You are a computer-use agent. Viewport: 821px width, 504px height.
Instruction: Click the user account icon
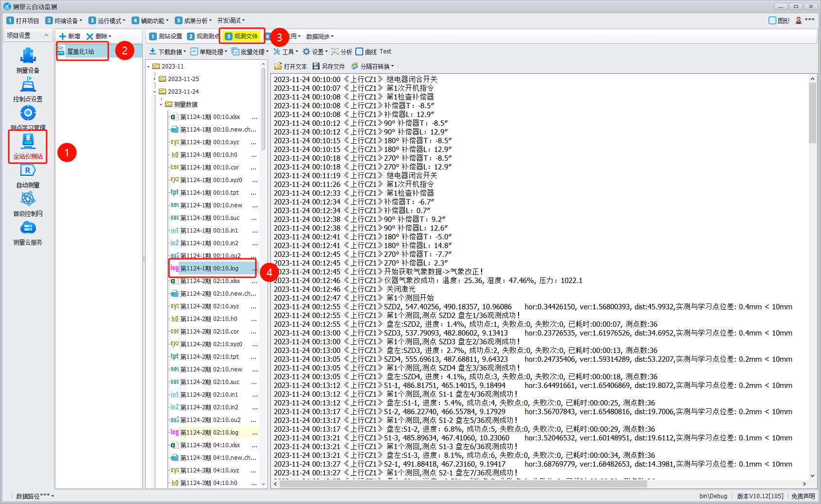pos(799,20)
